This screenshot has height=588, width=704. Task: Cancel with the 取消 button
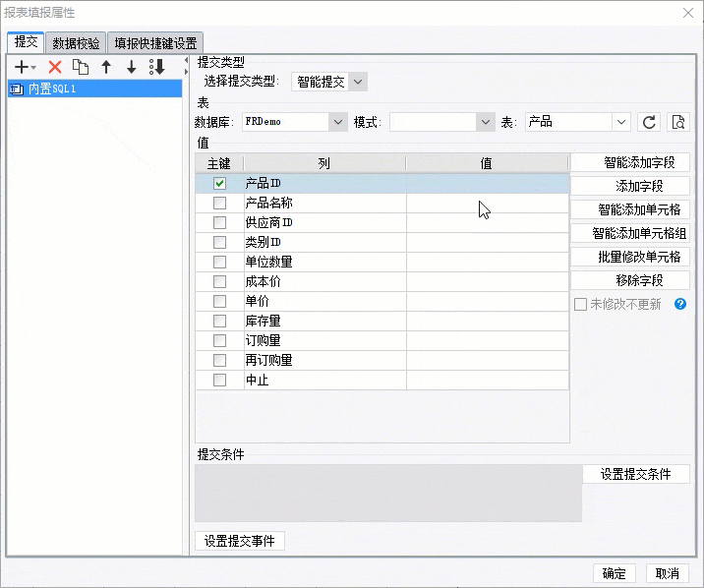coord(668,573)
